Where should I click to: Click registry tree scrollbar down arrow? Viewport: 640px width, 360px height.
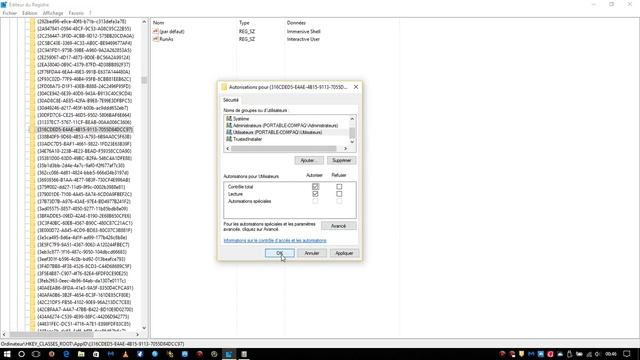(144, 328)
